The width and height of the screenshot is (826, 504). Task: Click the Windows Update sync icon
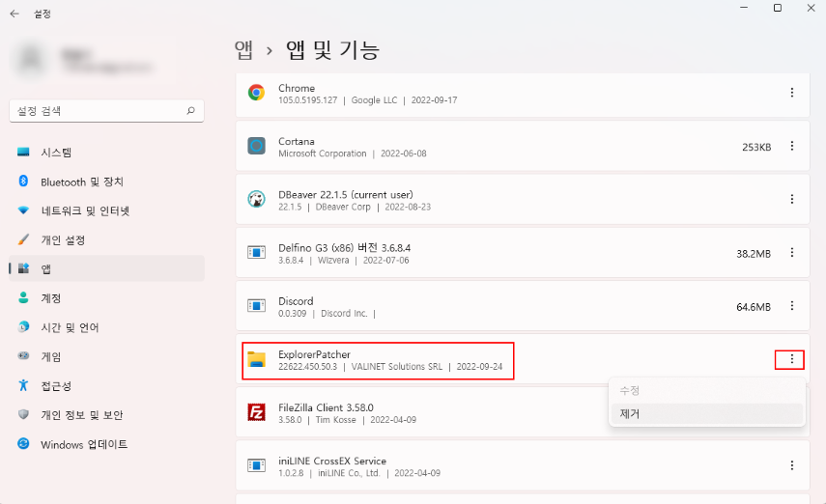(23, 444)
